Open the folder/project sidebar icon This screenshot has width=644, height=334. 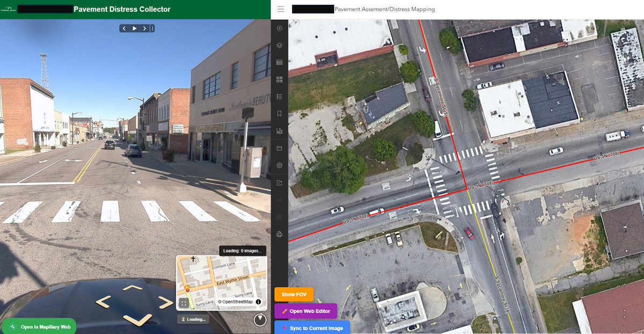point(279,149)
